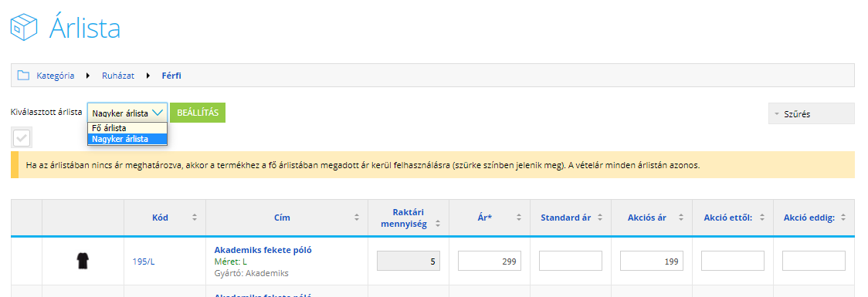Open product code 195/L link
The width and height of the screenshot is (868, 297).
[144, 262]
